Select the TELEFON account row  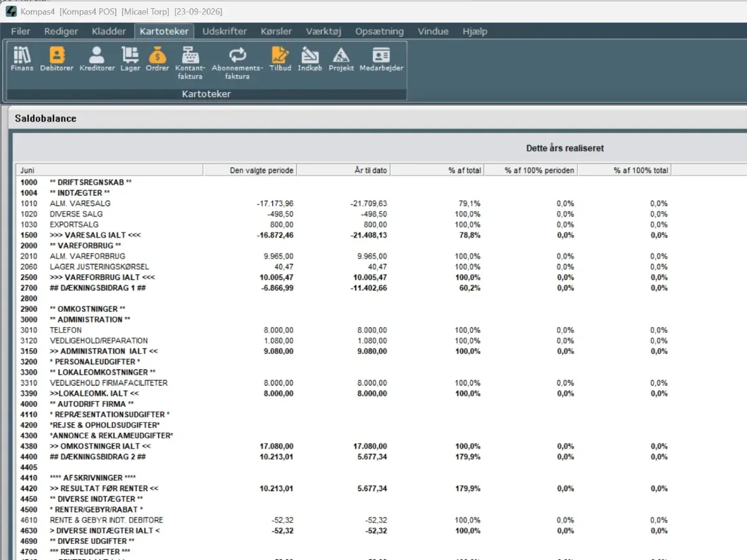[343, 330]
